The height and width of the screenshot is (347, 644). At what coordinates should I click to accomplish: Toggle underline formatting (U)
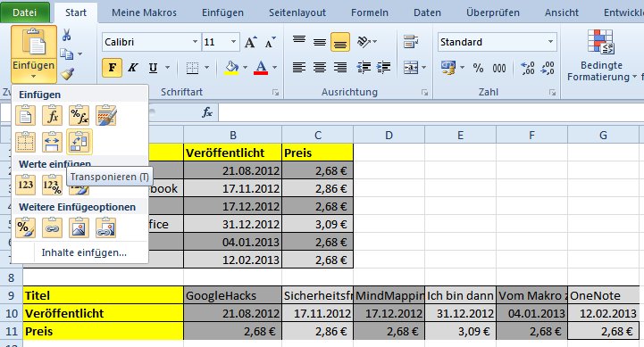pos(153,68)
